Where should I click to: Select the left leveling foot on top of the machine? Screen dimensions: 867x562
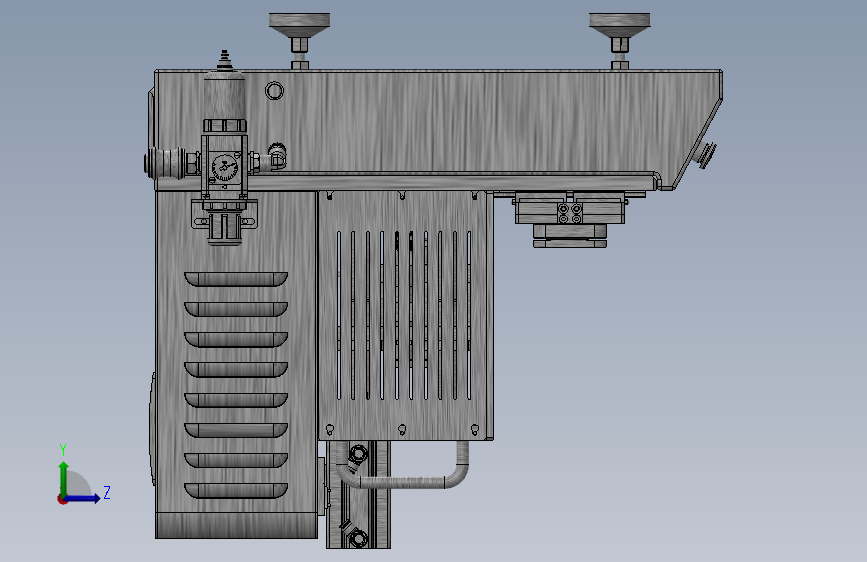299,40
